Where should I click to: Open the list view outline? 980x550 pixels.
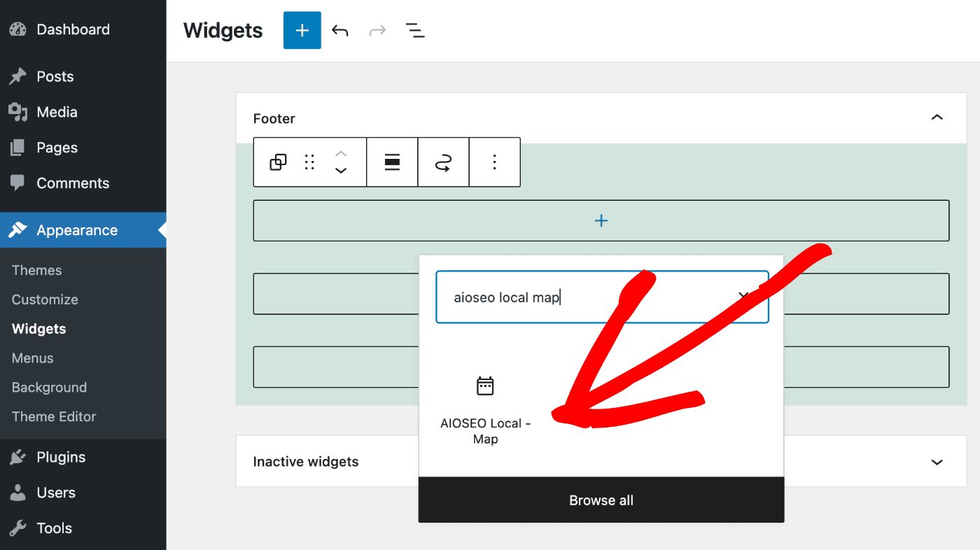(x=415, y=30)
